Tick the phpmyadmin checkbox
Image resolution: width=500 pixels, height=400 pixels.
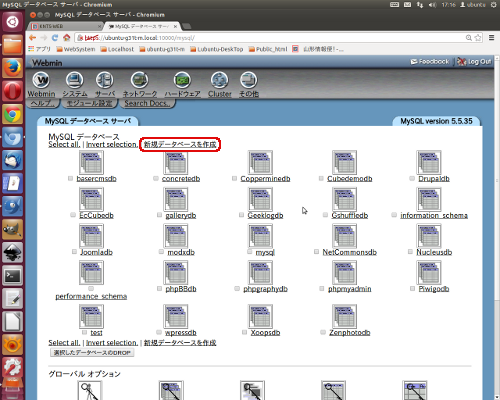tap(322, 288)
